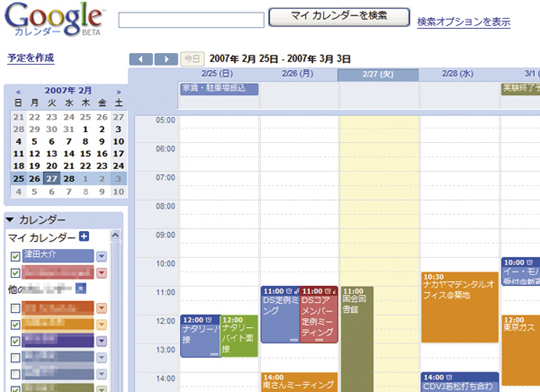
Task: Collapse the カレンダー panel triangle
Action: click(x=10, y=219)
